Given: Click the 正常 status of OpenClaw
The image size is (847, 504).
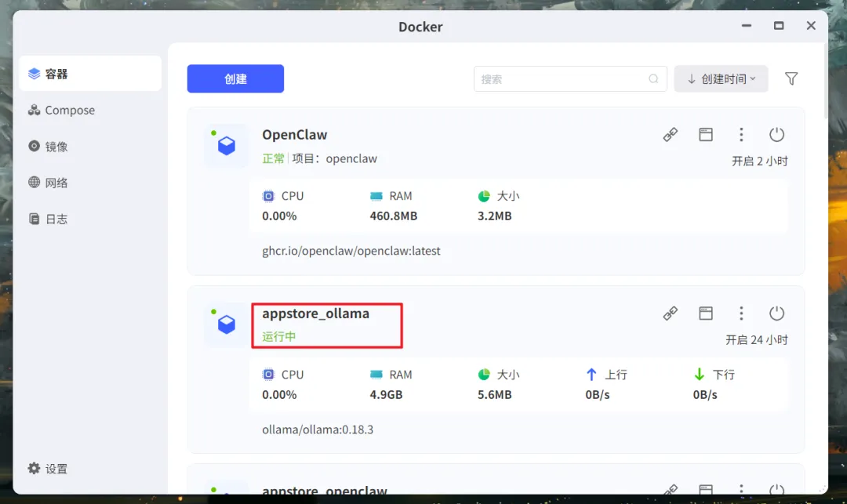Looking at the screenshot, I should tap(273, 158).
